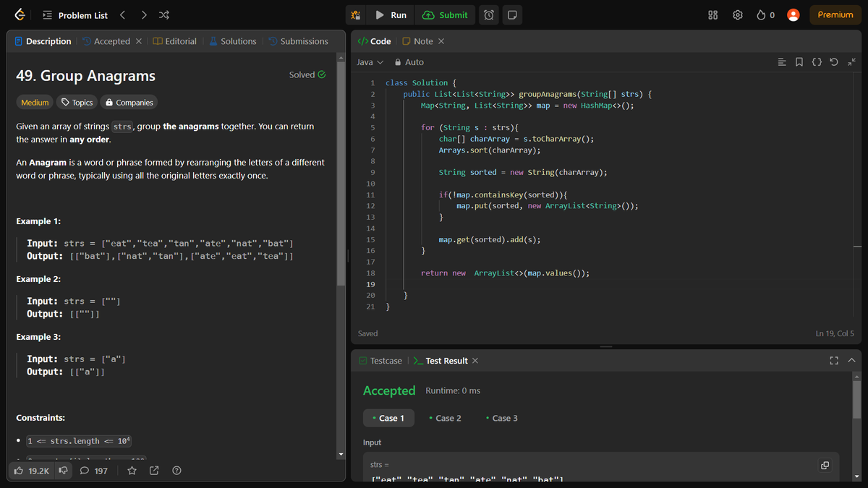
Task: Click the Premium button
Action: pos(835,14)
